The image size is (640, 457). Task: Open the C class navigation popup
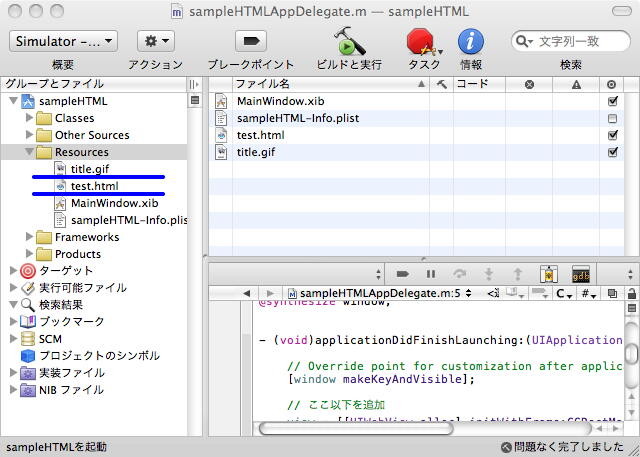click(x=564, y=293)
